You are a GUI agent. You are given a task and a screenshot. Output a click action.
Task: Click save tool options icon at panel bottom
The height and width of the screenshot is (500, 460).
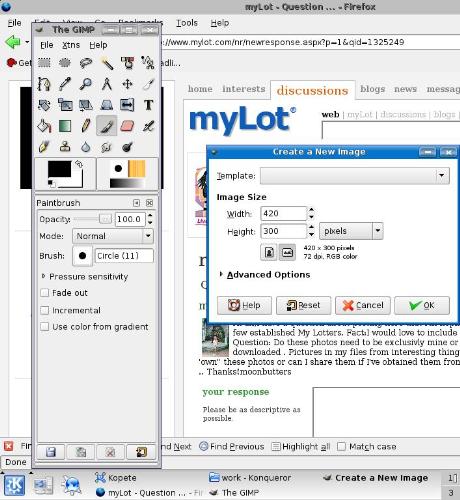tap(51, 452)
